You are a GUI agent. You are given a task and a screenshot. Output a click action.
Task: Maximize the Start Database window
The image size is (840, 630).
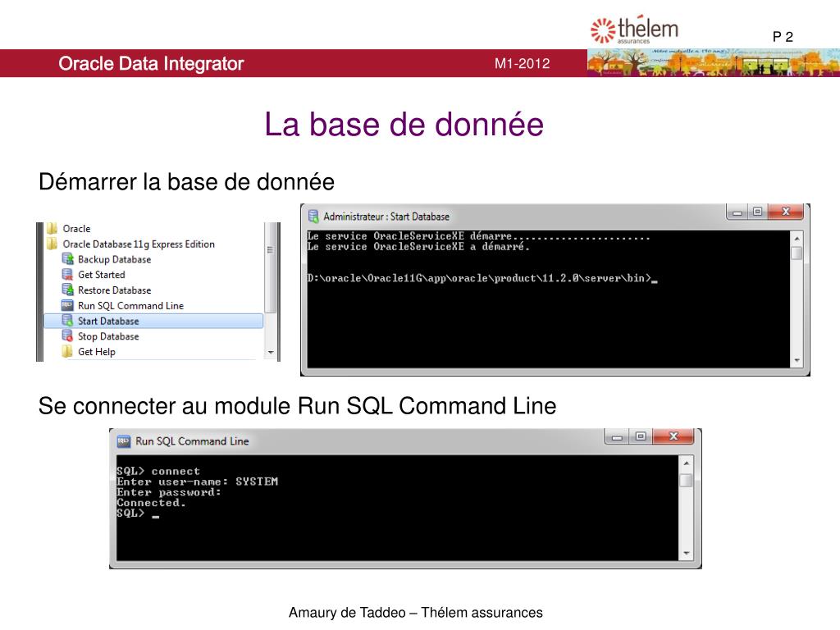coord(757,212)
